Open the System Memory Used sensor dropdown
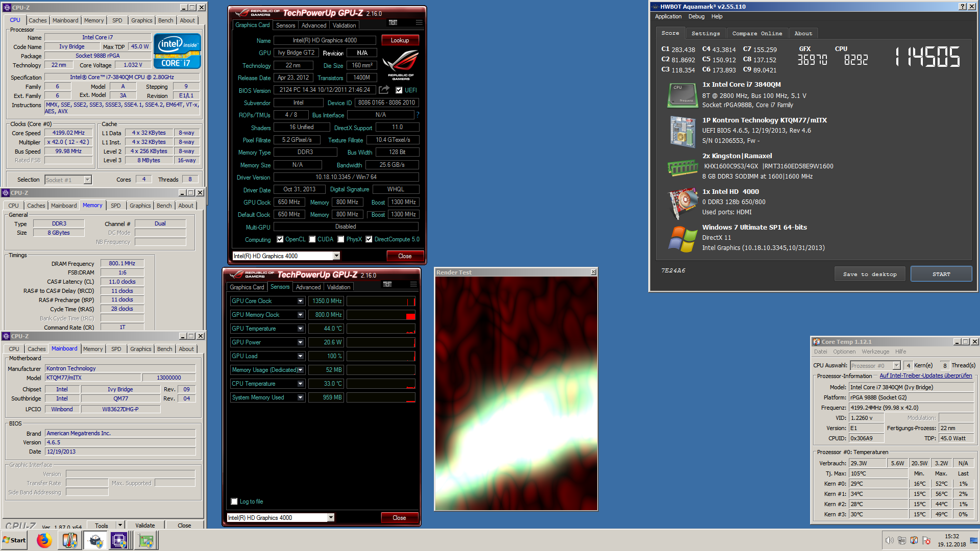 [x=300, y=397]
